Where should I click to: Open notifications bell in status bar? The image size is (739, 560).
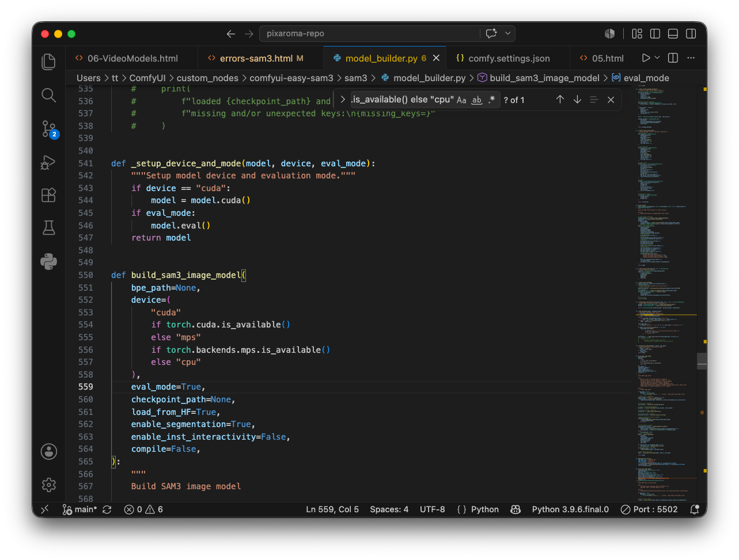click(x=695, y=509)
